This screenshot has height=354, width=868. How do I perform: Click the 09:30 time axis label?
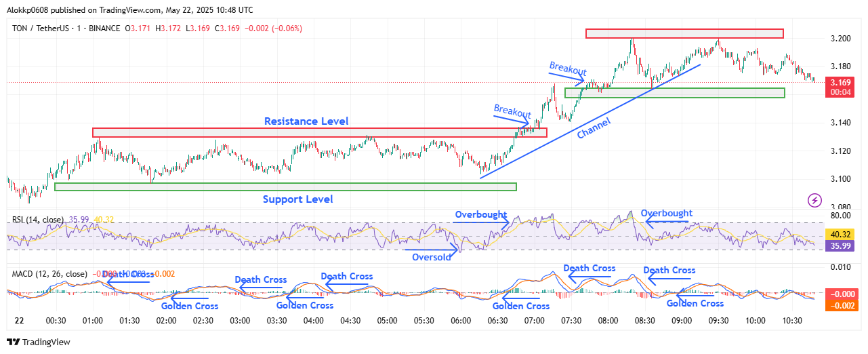pyautogui.click(x=718, y=320)
